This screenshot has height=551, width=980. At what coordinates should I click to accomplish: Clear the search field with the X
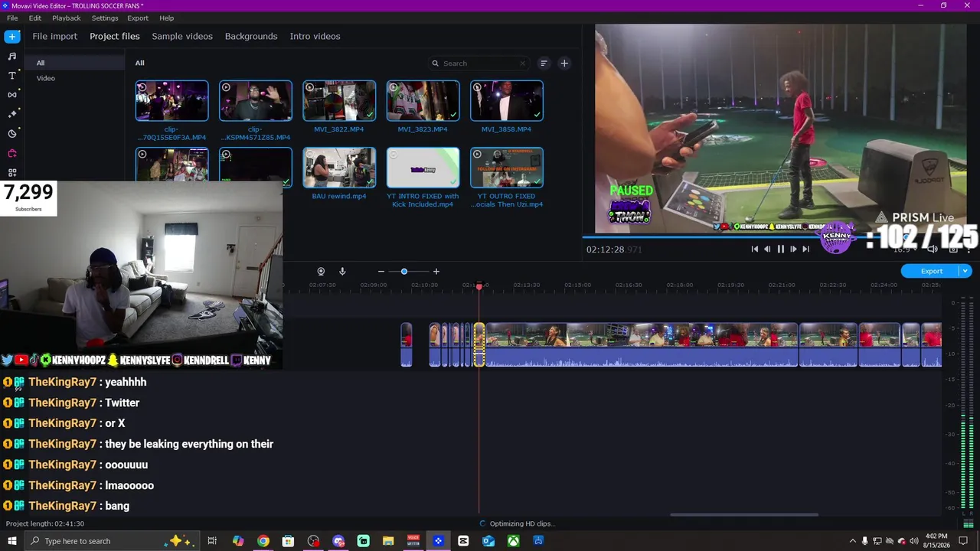tap(523, 64)
